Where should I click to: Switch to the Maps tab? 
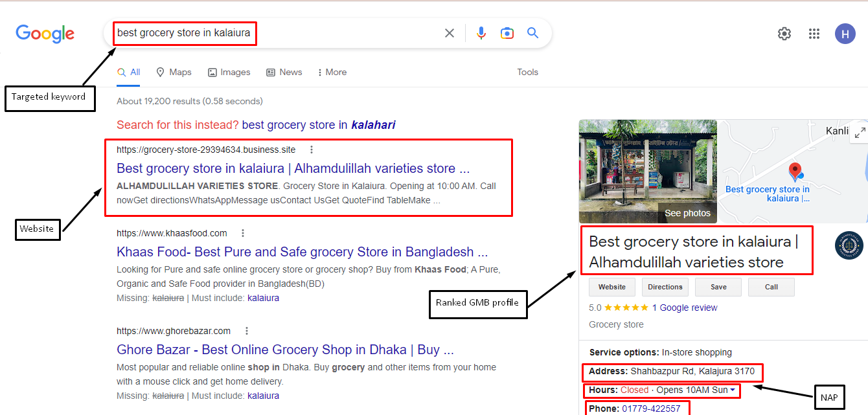174,72
